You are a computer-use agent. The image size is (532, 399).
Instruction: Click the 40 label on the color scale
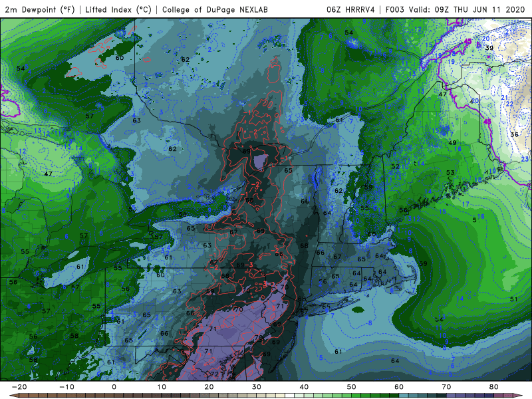[x=304, y=387]
